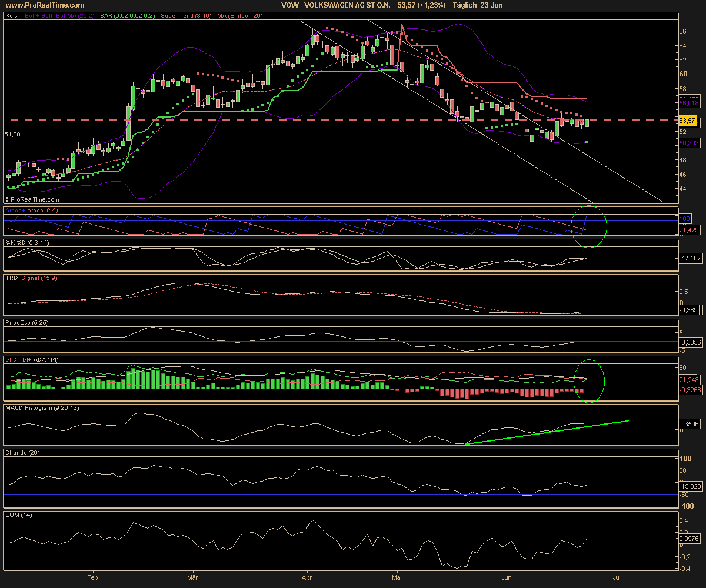
Task: Click the 0,3506 MACD value tag
Action: click(x=688, y=423)
